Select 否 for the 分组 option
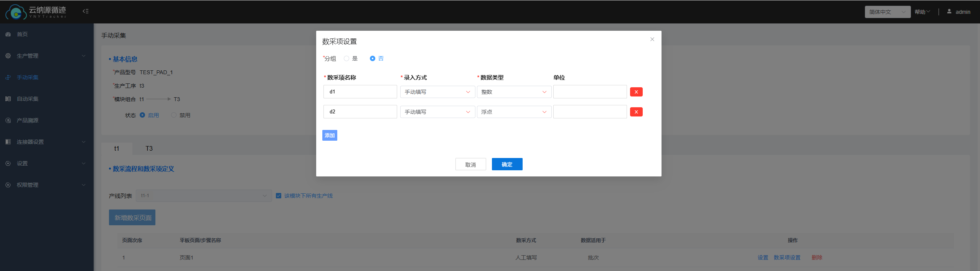 point(372,58)
